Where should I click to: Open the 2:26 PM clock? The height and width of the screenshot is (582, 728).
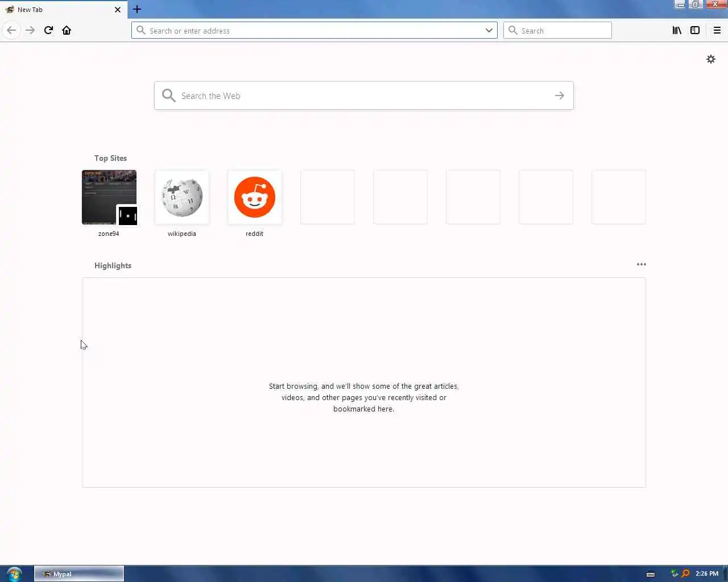[x=707, y=573]
